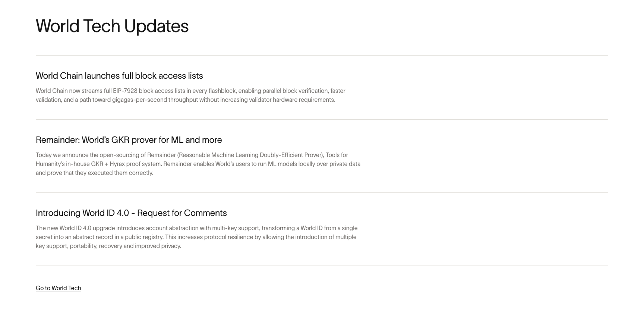Screen dimensions: 644x317
Task: Click the 'EIP-7928' text in first summary
Action: 125,91
